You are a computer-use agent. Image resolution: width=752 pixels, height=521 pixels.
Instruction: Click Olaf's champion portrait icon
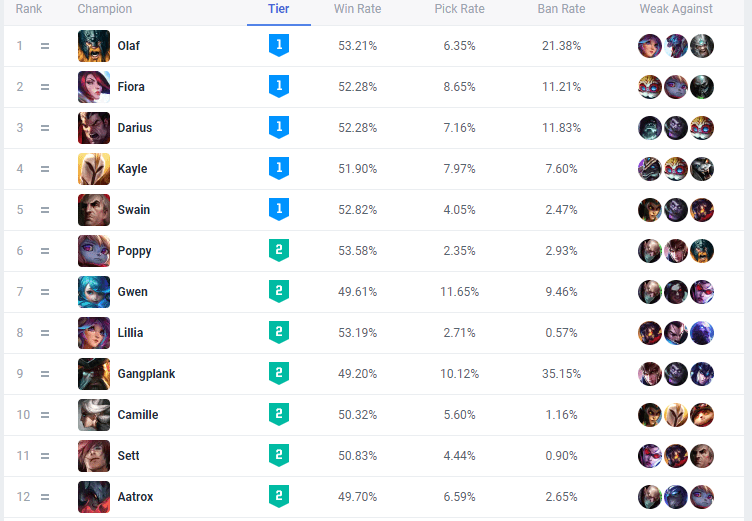[94, 46]
